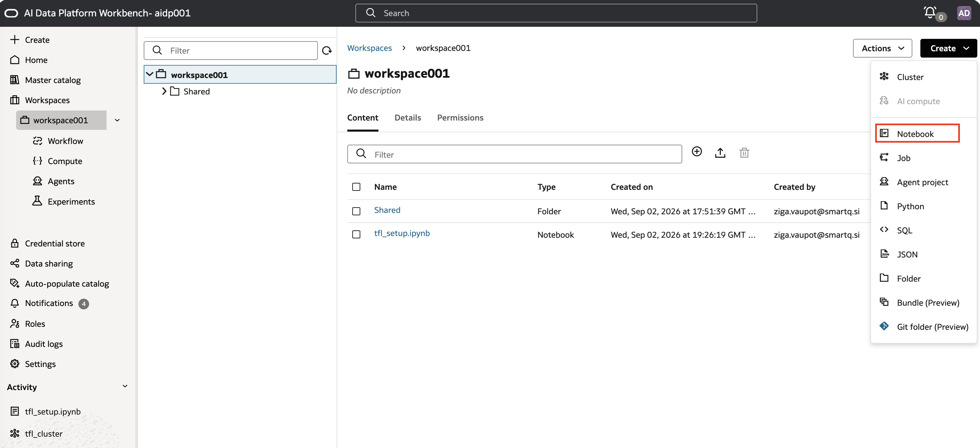Click the Name column header
Image resolution: width=980 pixels, height=448 pixels.
(385, 187)
